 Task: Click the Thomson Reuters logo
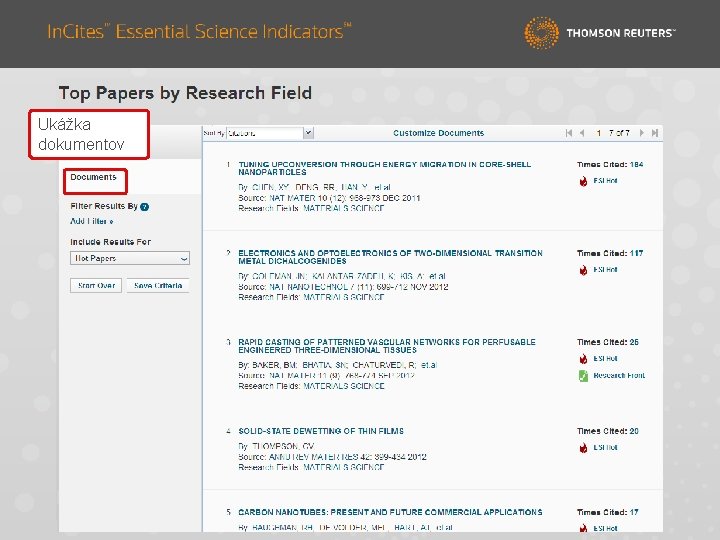click(600, 33)
